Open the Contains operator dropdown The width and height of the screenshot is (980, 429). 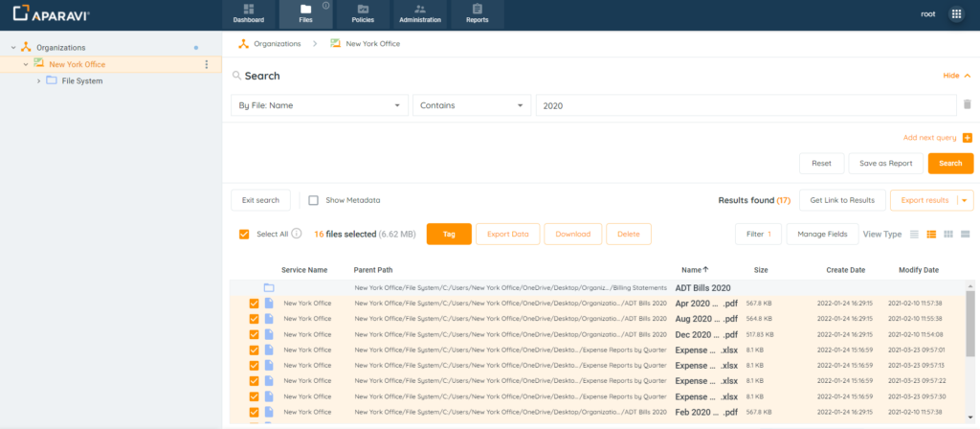(471, 105)
